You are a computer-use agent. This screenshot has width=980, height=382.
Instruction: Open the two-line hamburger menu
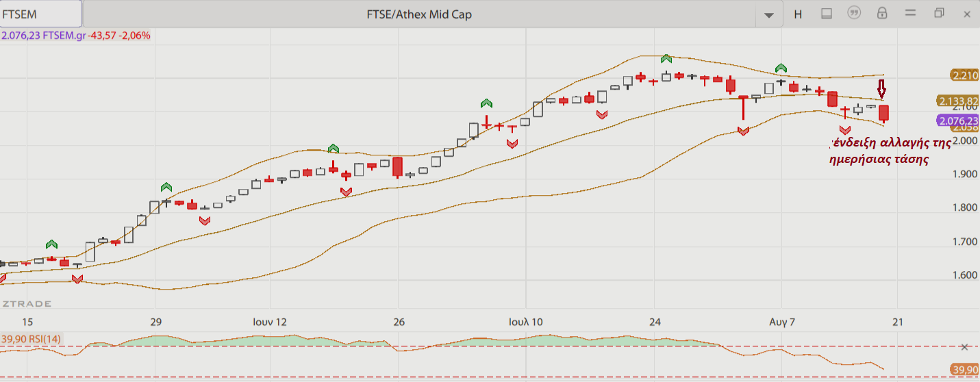pos(910,14)
